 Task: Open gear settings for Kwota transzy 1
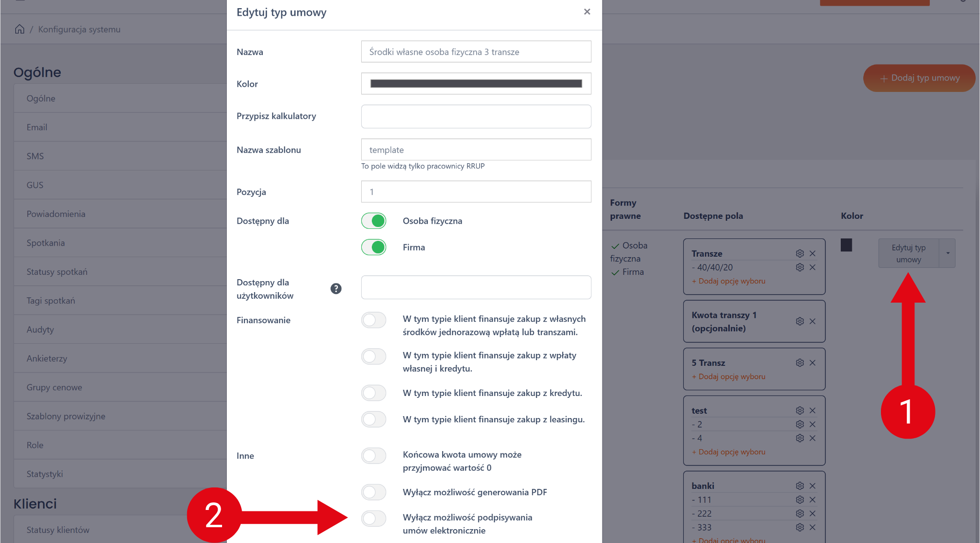point(800,321)
